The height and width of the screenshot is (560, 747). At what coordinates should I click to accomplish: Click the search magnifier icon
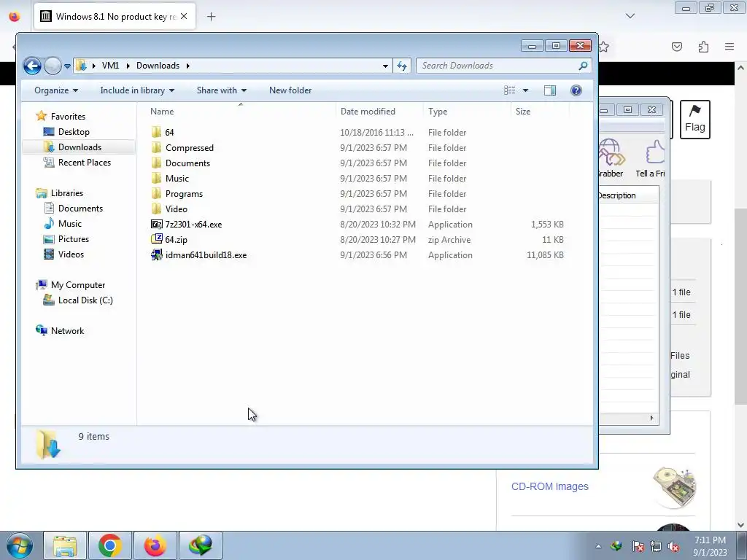[x=583, y=66]
